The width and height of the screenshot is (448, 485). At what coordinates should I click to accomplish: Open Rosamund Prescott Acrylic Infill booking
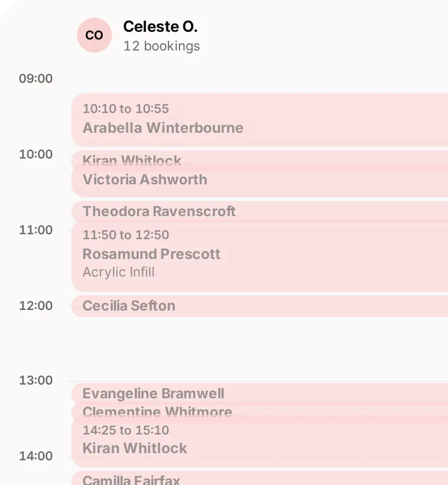(x=260, y=256)
